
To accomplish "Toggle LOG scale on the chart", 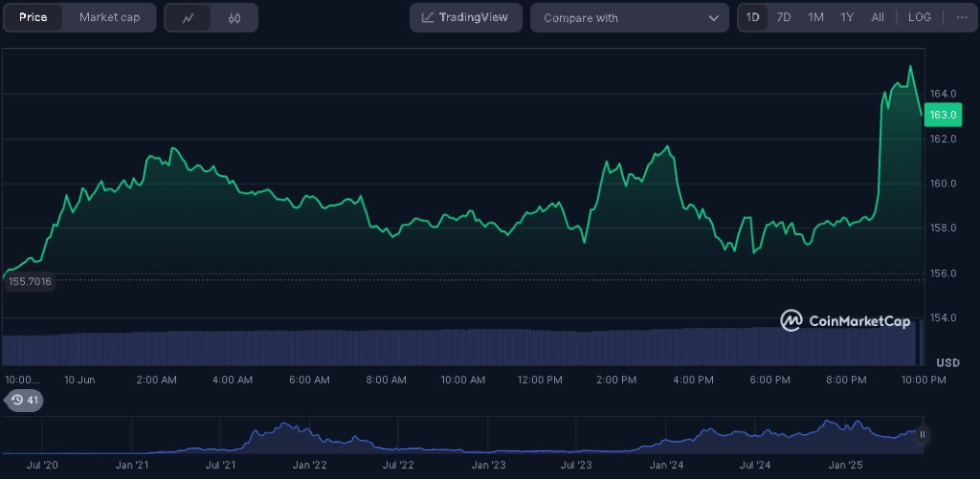I will (919, 17).
